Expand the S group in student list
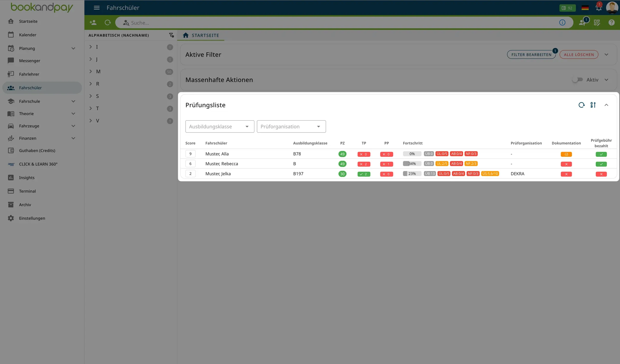The height and width of the screenshot is (364, 620). (x=90, y=96)
